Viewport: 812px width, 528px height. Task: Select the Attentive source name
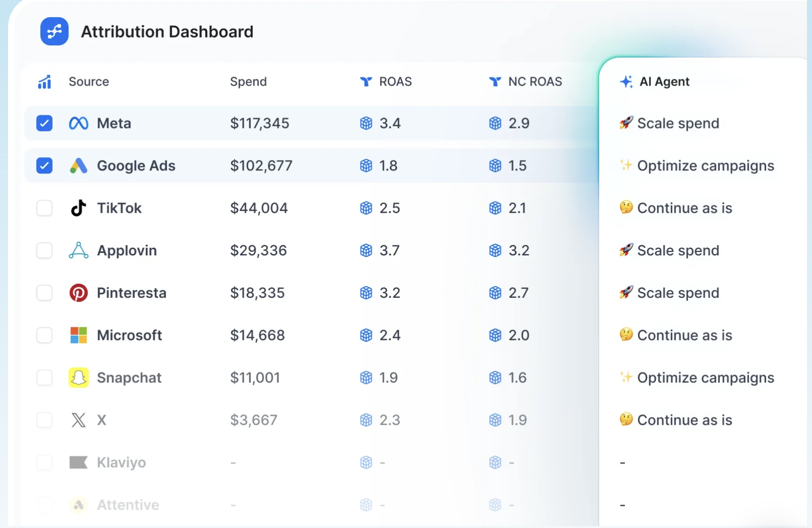[x=128, y=505]
